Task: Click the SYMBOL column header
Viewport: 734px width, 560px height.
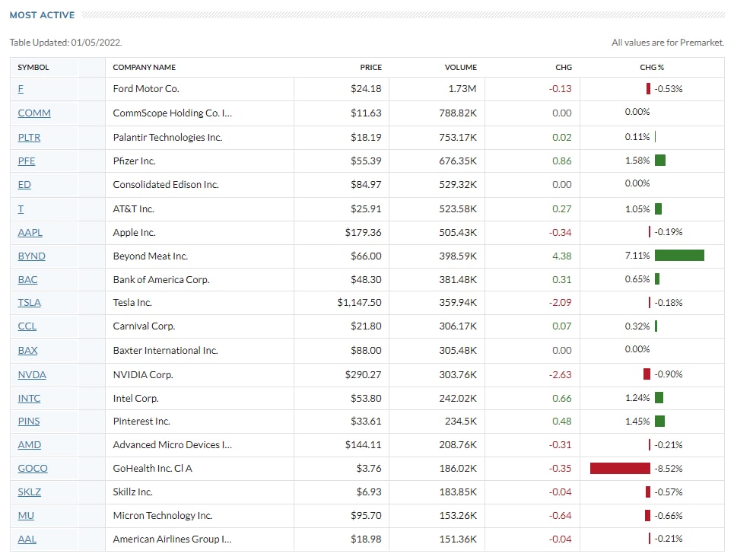Action: [x=33, y=68]
